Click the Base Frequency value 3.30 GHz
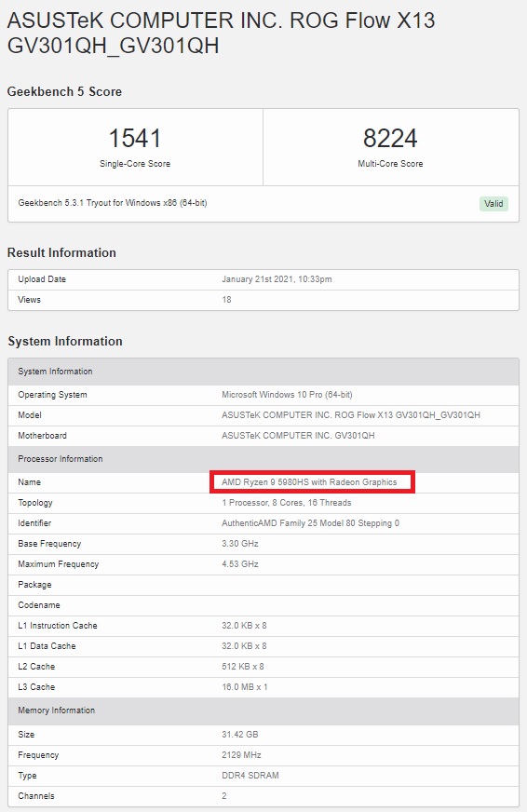Screen dimensions: 527x812 pyautogui.click(x=240, y=544)
